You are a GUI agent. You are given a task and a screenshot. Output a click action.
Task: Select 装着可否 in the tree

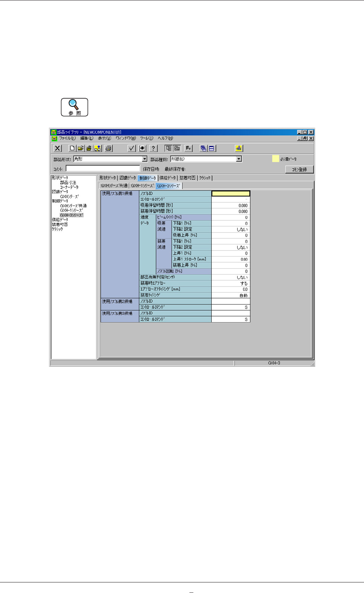tap(60, 224)
